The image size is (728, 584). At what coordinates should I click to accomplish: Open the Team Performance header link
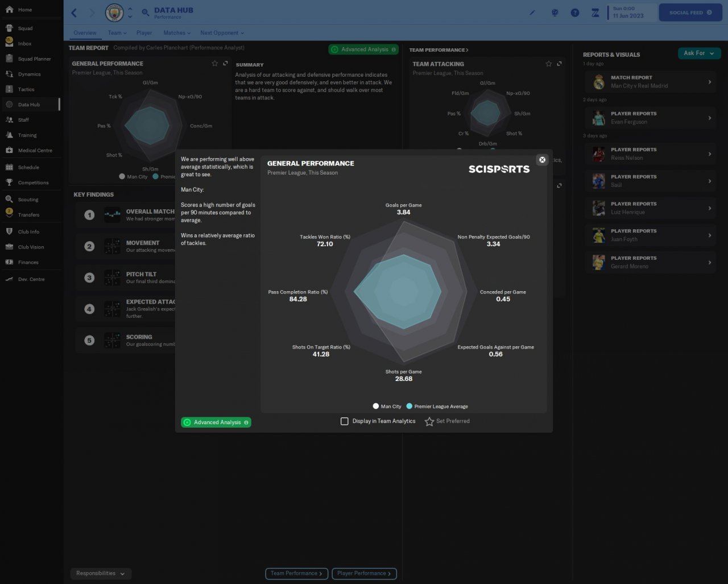coord(439,50)
